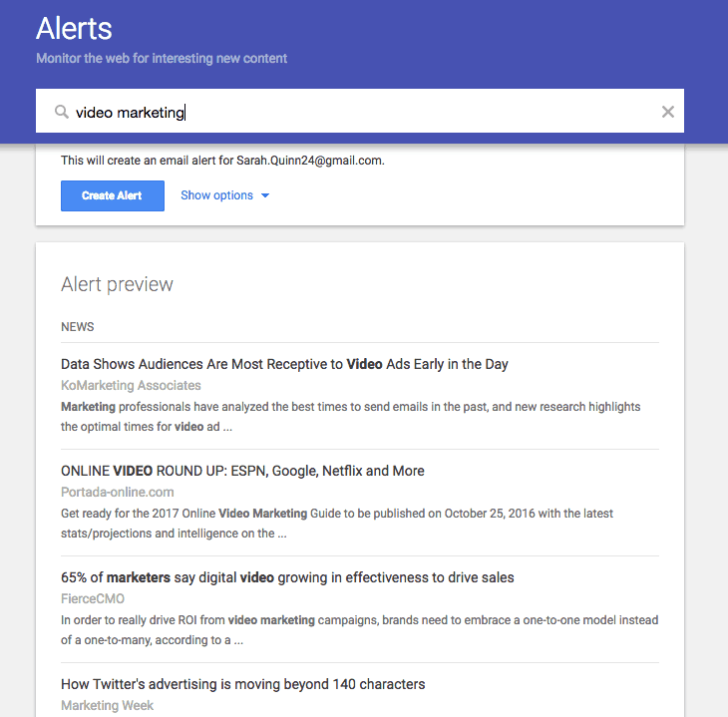728x717 pixels.
Task: Click the FierceCMO article snippet text
Action: pyautogui.click(x=359, y=630)
